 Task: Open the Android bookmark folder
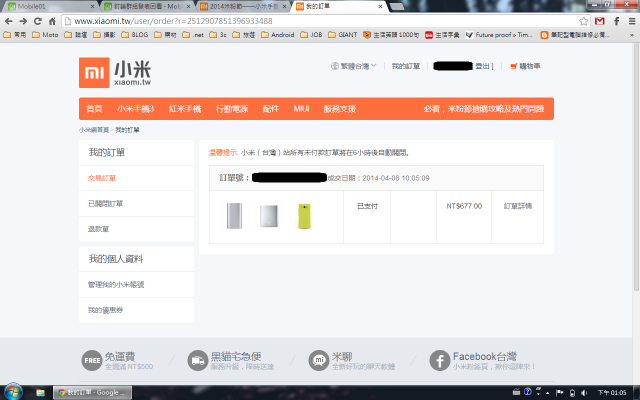point(278,35)
